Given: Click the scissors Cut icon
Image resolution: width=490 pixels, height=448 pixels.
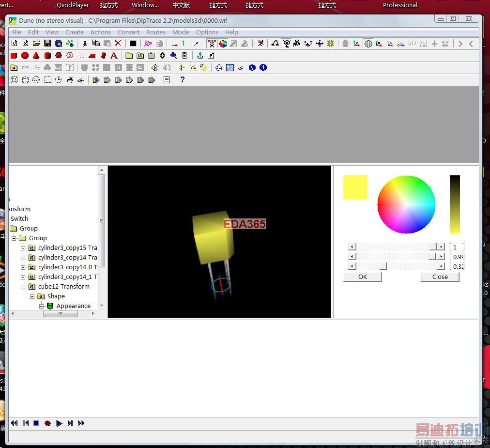Looking at the screenshot, I should (85, 44).
